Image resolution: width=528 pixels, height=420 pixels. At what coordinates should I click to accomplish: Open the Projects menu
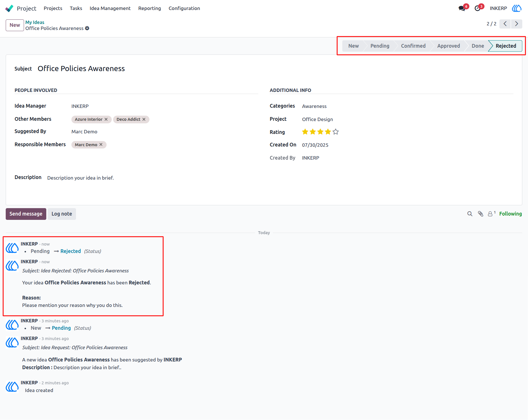tap(53, 8)
